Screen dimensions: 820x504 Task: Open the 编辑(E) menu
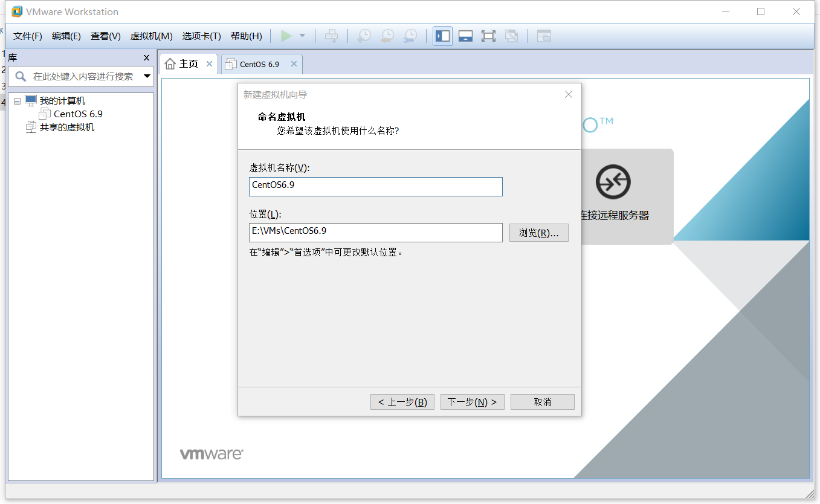pos(66,36)
